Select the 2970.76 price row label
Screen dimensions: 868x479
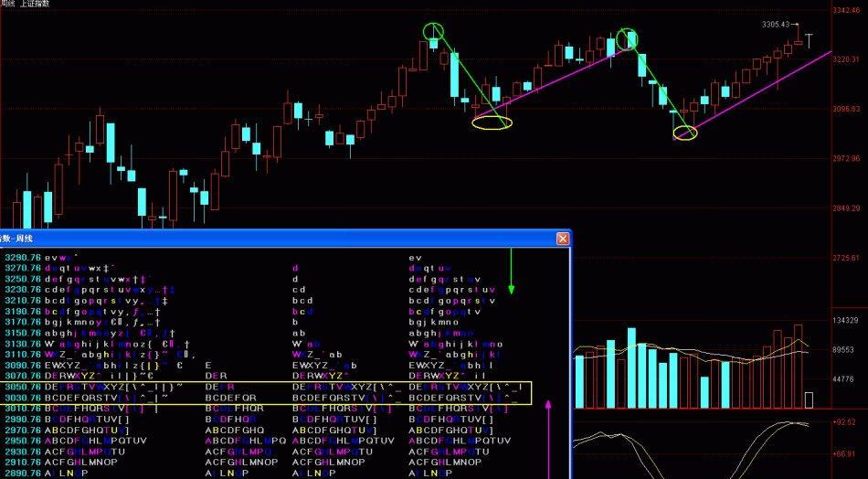pos(23,431)
